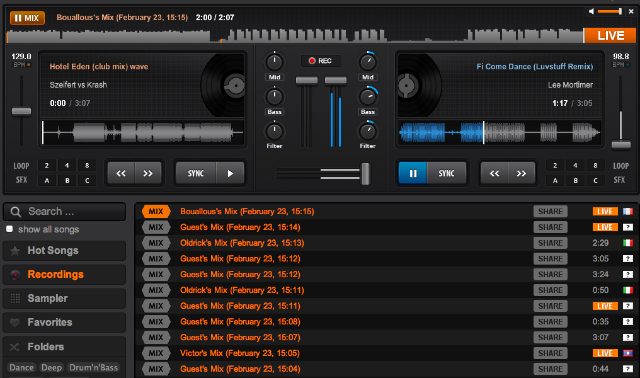Rewind the left deck track

pos(121,173)
